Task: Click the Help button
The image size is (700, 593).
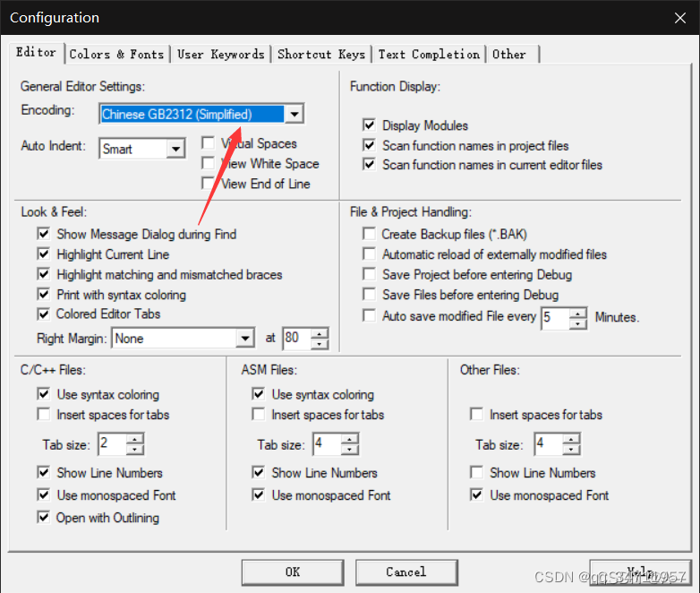Action: (640, 572)
